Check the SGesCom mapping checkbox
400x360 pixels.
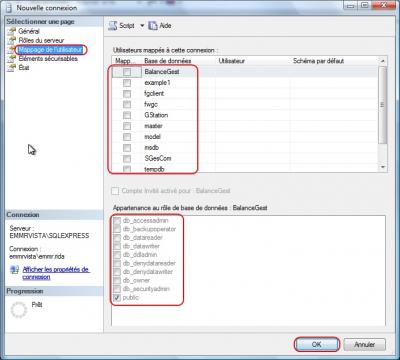[x=127, y=159]
